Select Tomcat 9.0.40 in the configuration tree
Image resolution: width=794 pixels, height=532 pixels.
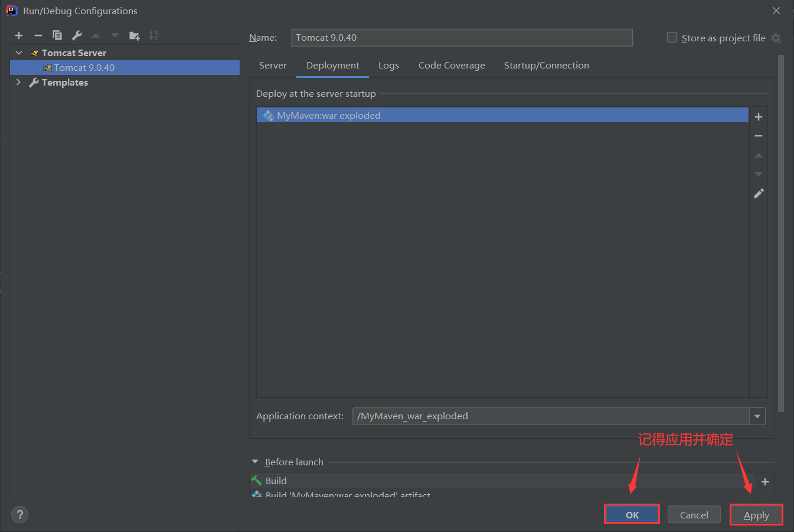tap(125, 67)
